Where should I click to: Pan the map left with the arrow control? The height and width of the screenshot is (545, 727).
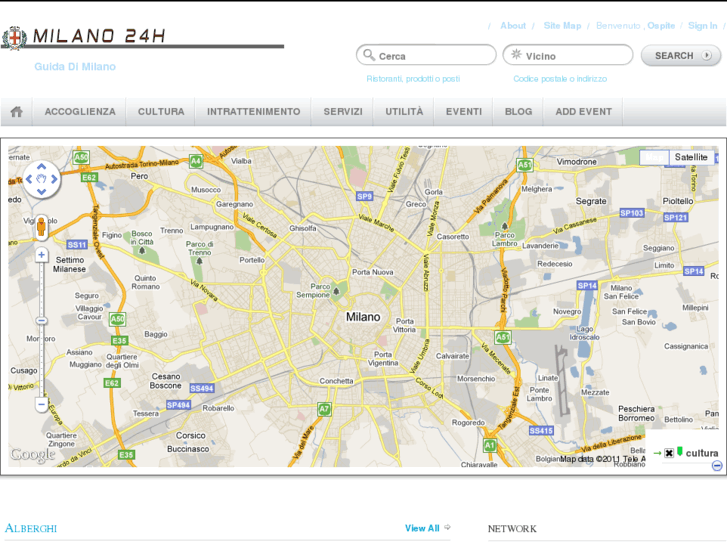[29, 179]
